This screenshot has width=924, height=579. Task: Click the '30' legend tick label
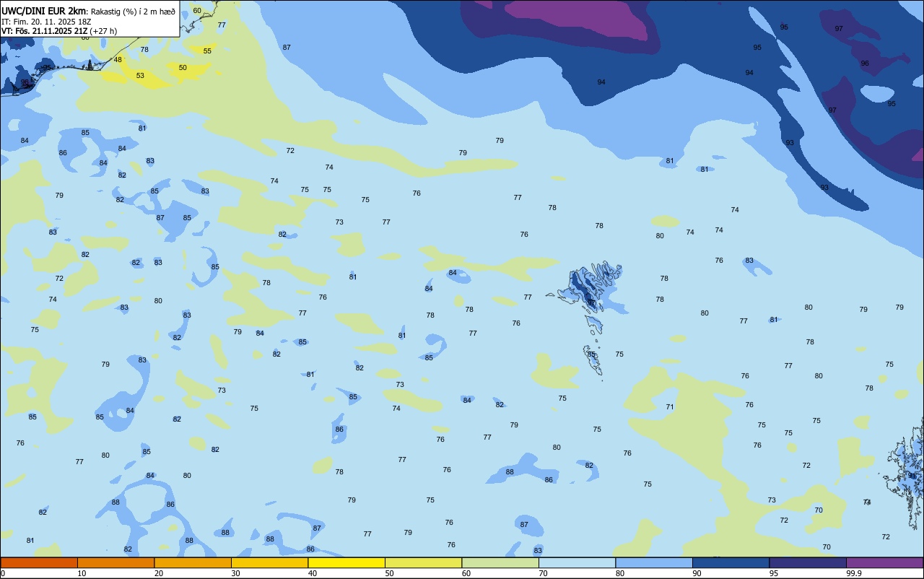point(235,573)
